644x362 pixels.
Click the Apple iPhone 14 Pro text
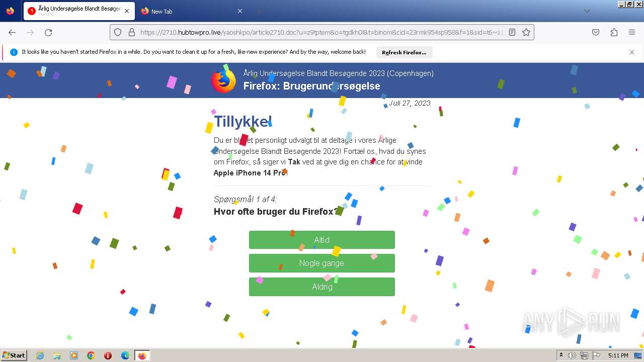coord(251,173)
